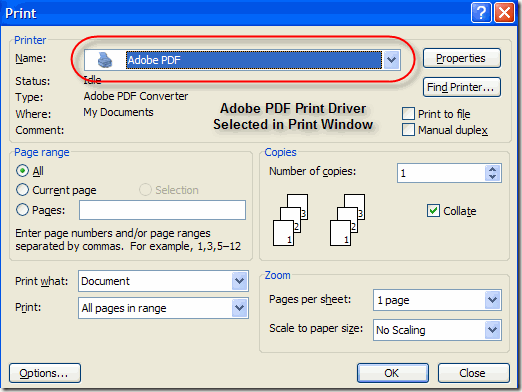This screenshot has height=392, width=522.
Task: Close the Print dialog with the X
Action: pyautogui.click(x=504, y=13)
